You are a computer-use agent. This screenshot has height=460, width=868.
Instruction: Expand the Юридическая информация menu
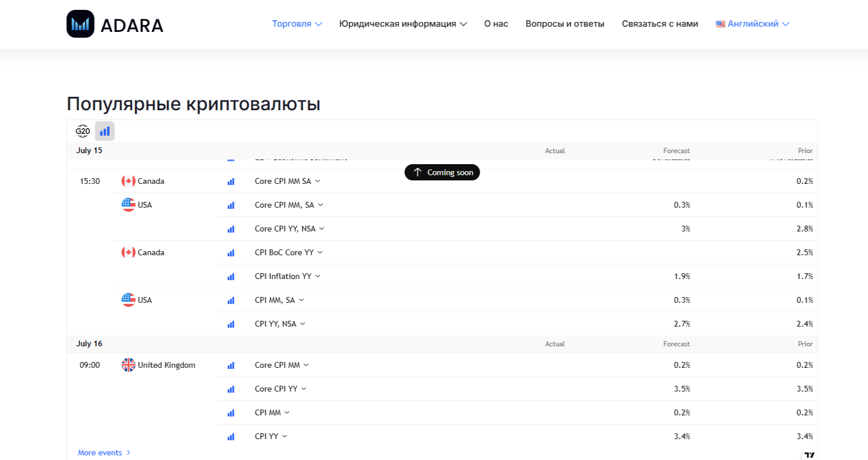[x=403, y=24]
